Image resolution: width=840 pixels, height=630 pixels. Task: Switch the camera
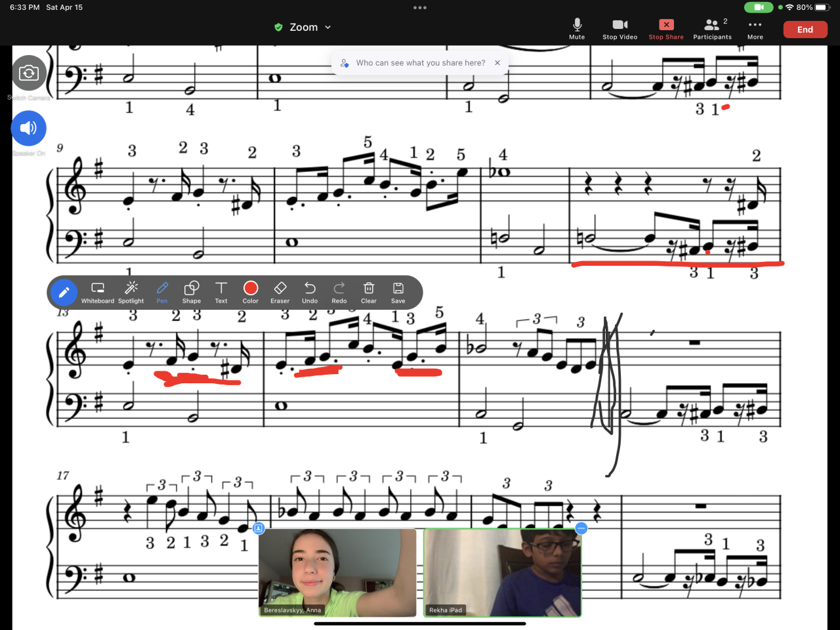pyautogui.click(x=29, y=73)
